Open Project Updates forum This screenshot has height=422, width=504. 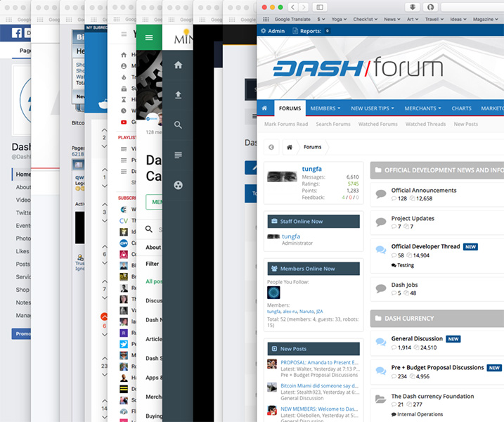click(x=413, y=219)
